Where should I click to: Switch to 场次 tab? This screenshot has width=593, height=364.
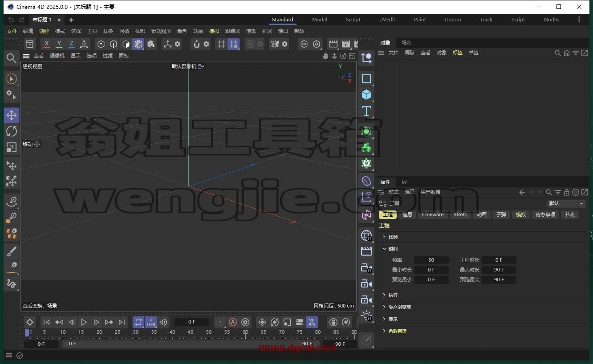click(x=406, y=43)
